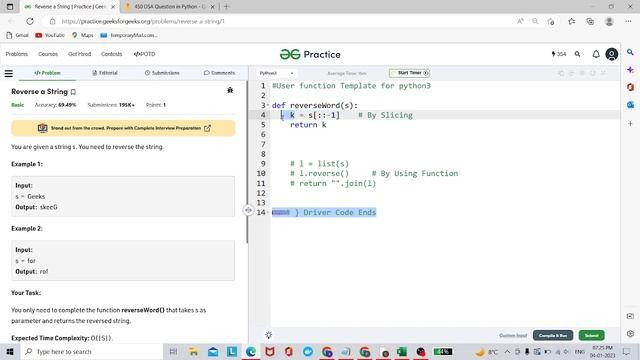Switch to the Comments tab
The image size is (640, 360).
click(219, 73)
